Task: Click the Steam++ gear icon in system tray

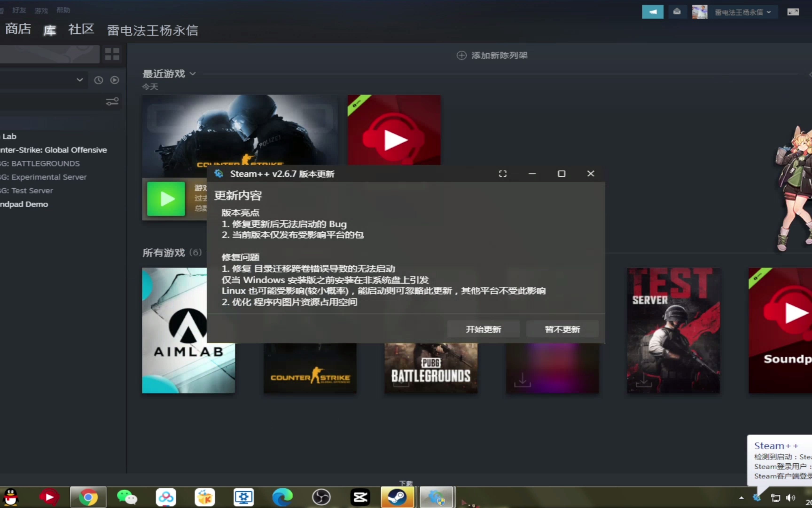Action: coord(757,498)
